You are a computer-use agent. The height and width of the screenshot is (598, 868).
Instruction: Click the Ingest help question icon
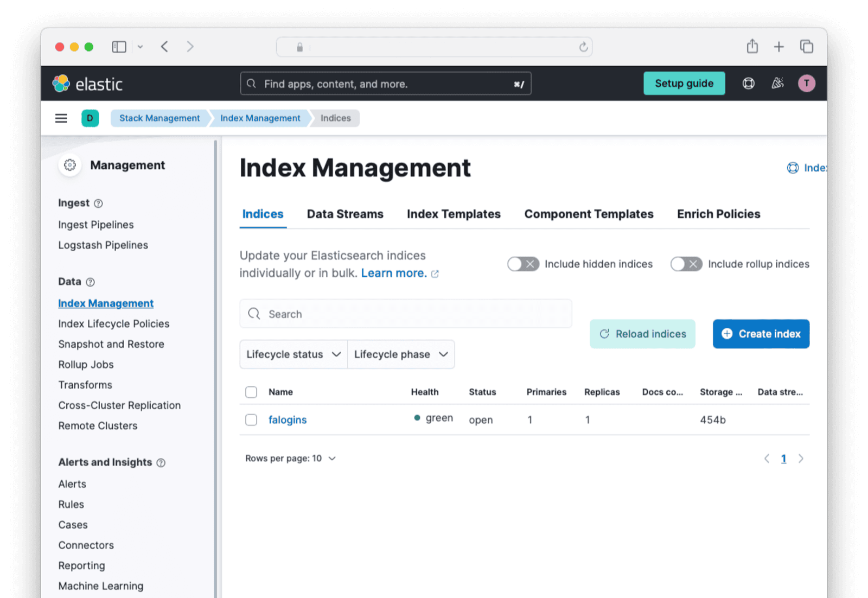[x=98, y=203]
